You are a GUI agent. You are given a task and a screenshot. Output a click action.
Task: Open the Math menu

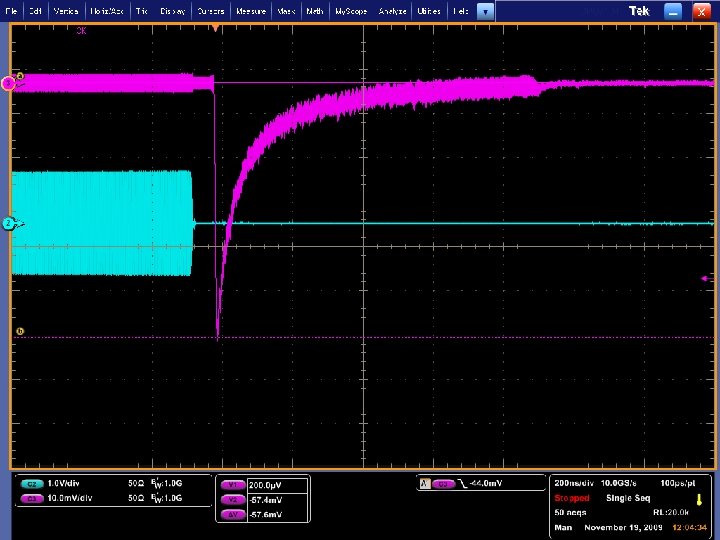(x=315, y=11)
